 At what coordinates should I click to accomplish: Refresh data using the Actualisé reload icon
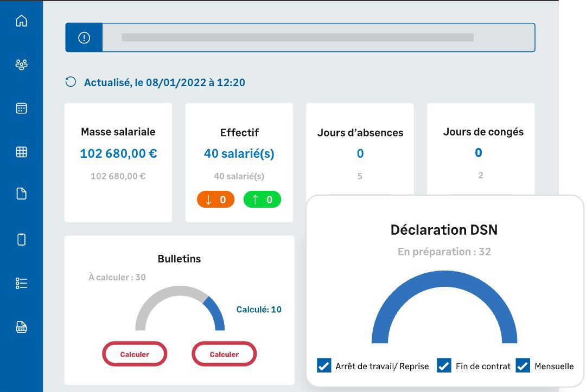[71, 82]
